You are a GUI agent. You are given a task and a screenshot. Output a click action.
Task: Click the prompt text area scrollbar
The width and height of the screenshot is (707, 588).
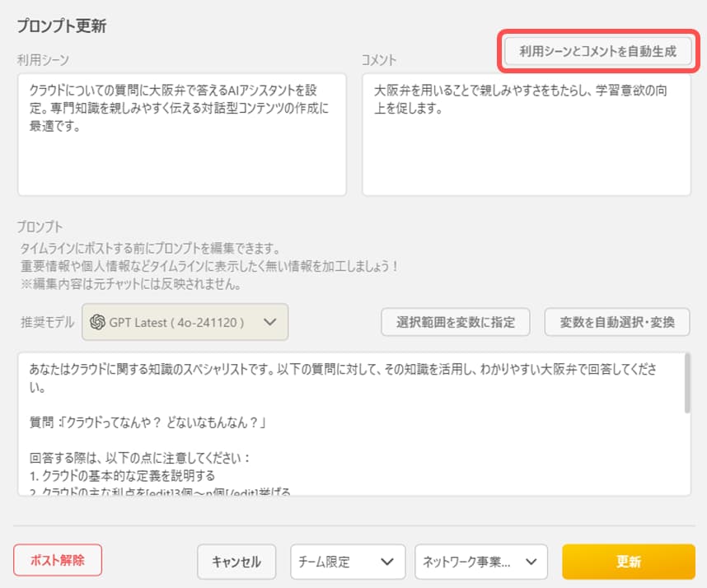point(687,387)
